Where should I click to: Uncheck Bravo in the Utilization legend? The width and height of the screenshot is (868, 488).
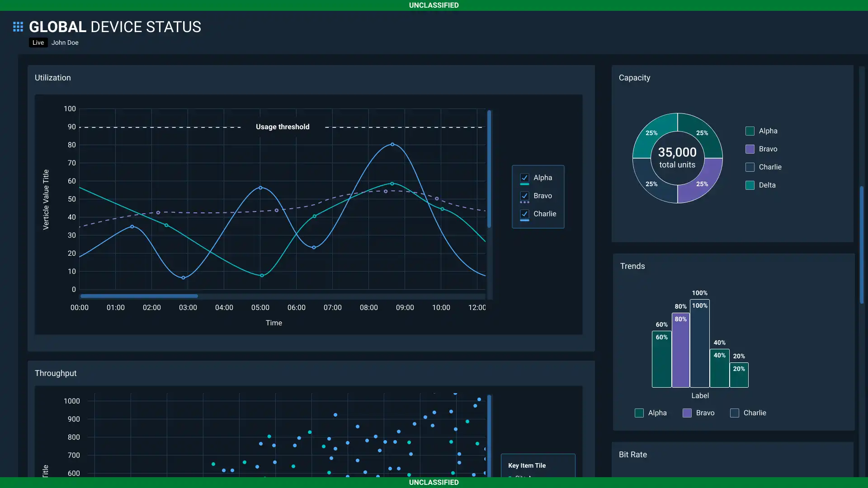coord(524,196)
